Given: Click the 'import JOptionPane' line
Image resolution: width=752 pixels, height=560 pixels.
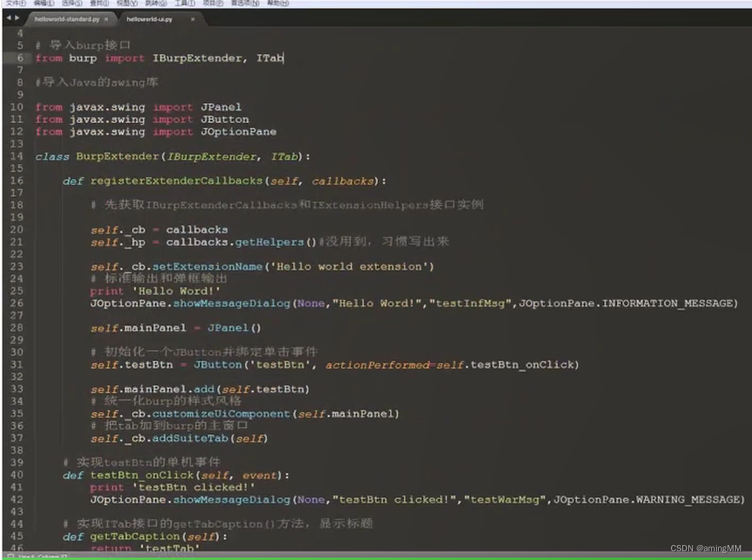Looking at the screenshot, I should 156,131.
